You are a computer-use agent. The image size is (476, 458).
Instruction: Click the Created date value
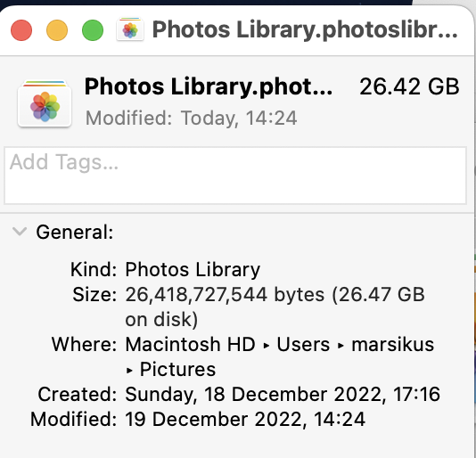click(x=283, y=394)
